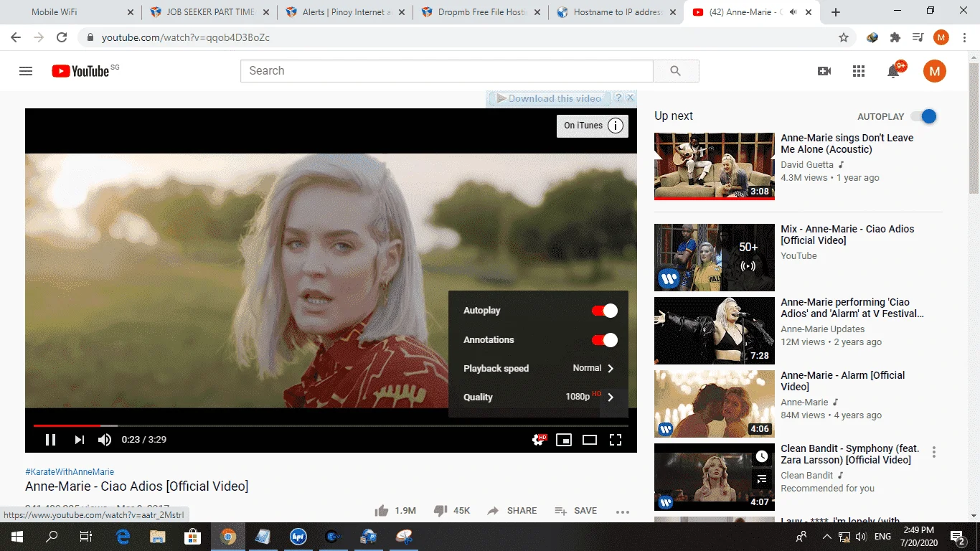The height and width of the screenshot is (551, 980).
Task: Switch to miniplayer
Action: 564,440
